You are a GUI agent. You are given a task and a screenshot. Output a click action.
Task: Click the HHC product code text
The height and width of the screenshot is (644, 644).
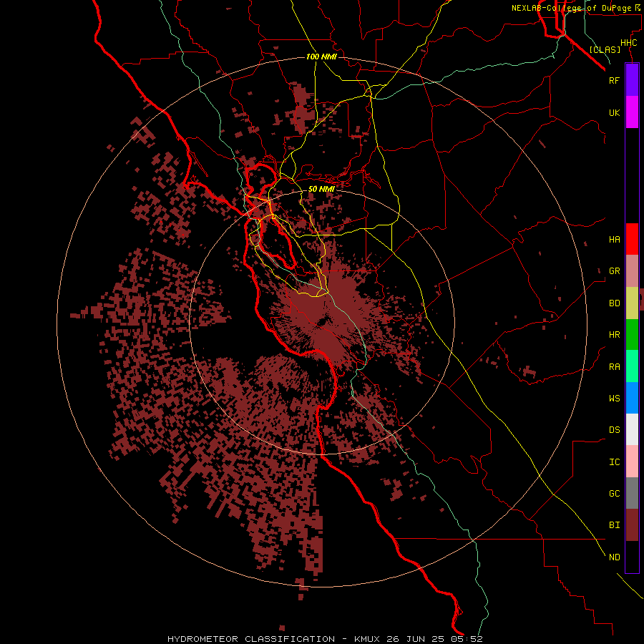point(628,43)
